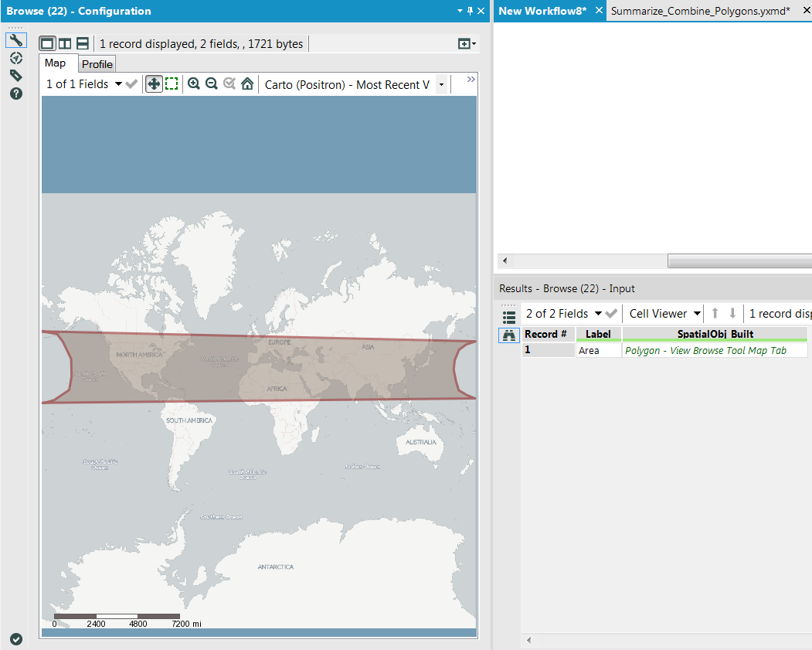Viewport: 812px width, 650px height.
Task: Switch to the Profile tab
Action: tap(97, 64)
